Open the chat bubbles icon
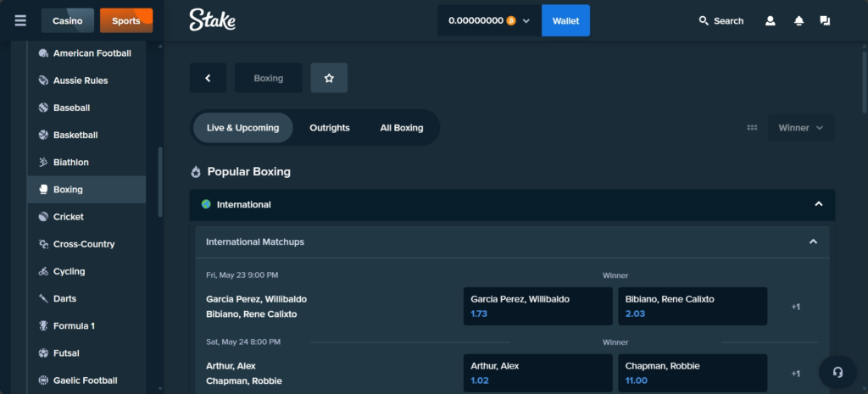Image resolution: width=868 pixels, height=394 pixels. (825, 21)
